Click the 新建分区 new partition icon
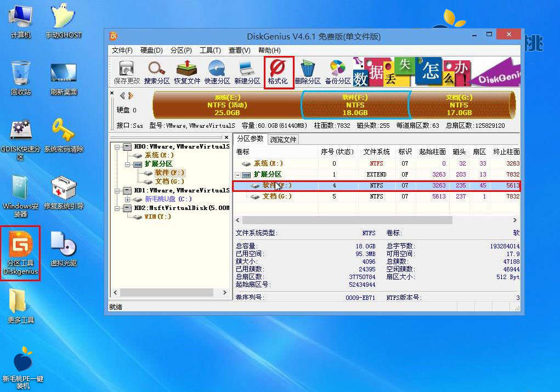This screenshot has height=392, width=560. 247,72
